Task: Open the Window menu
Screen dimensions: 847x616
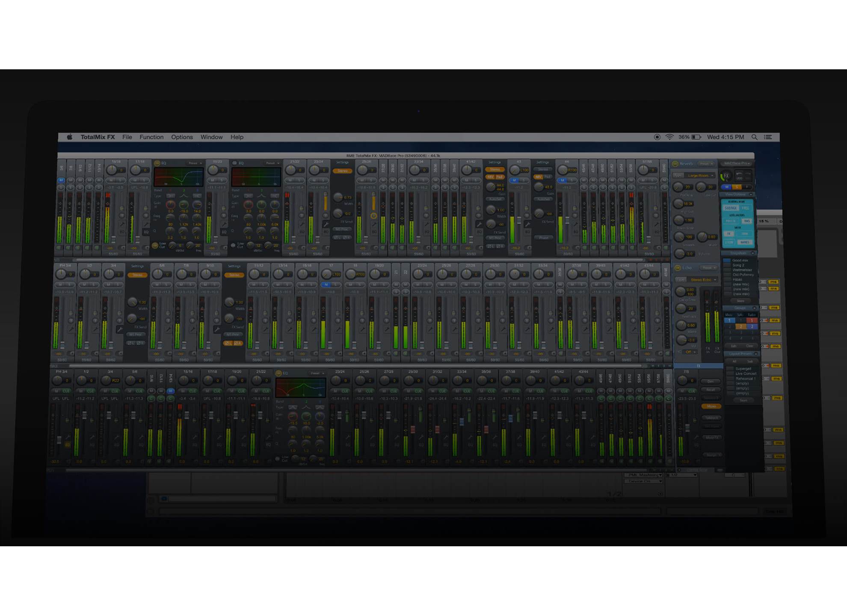Action: tap(211, 137)
